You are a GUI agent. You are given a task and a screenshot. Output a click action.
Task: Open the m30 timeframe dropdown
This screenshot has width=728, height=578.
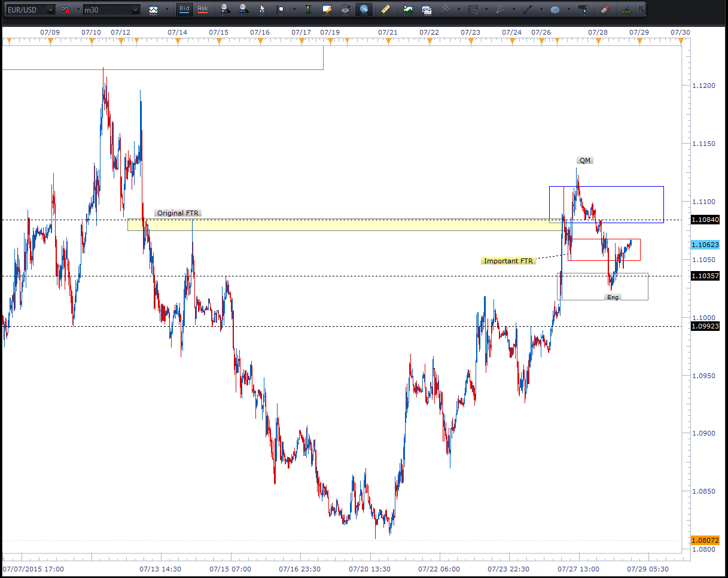(x=135, y=10)
